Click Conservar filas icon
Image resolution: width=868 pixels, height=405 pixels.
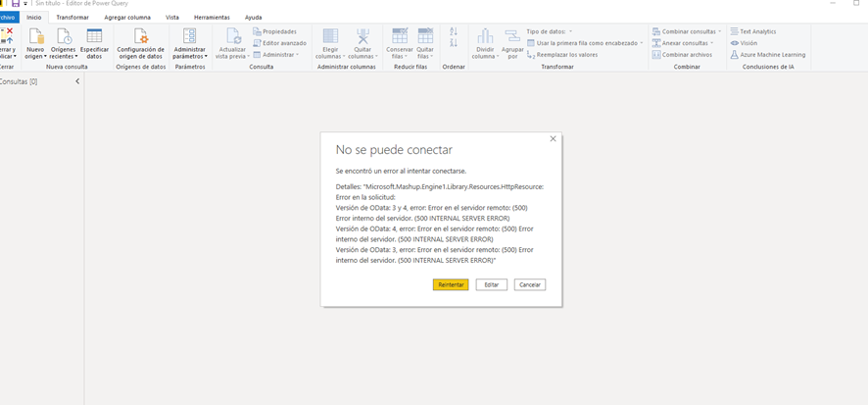pyautogui.click(x=400, y=35)
